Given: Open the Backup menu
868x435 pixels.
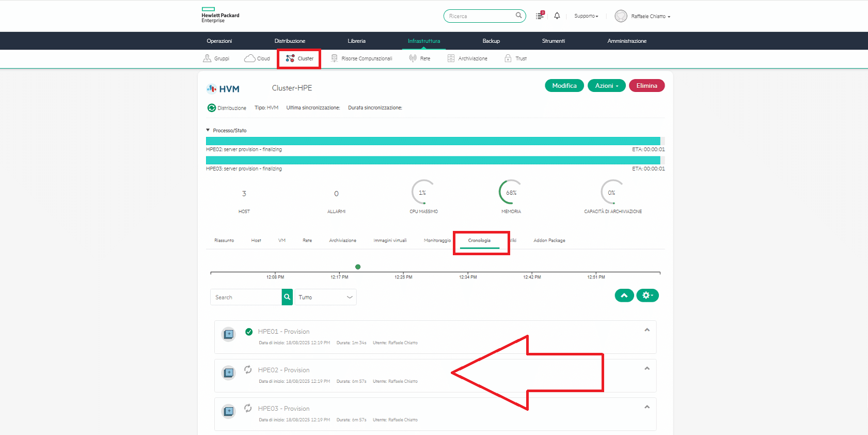Looking at the screenshot, I should tap(491, 41).
